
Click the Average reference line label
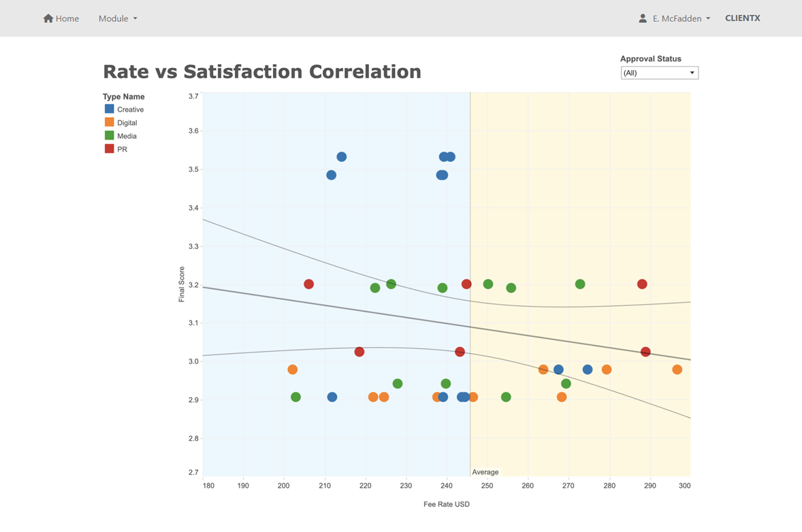click(486, 471)
